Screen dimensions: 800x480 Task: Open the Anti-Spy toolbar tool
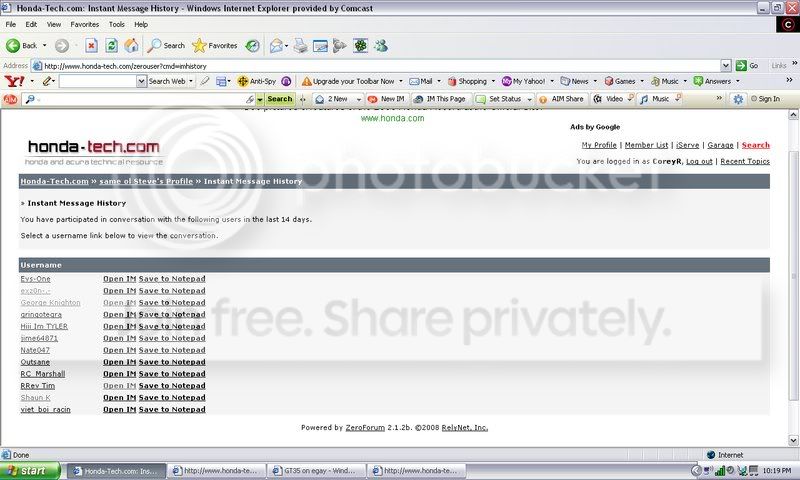point(256,81)
